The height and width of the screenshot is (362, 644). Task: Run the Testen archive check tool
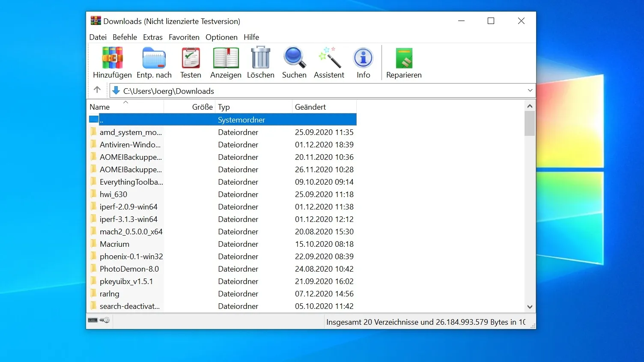pos(191,63)
